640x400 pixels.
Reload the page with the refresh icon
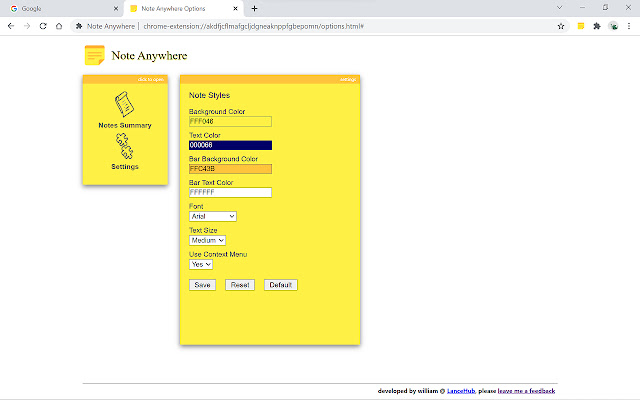[x=43, y=25]
